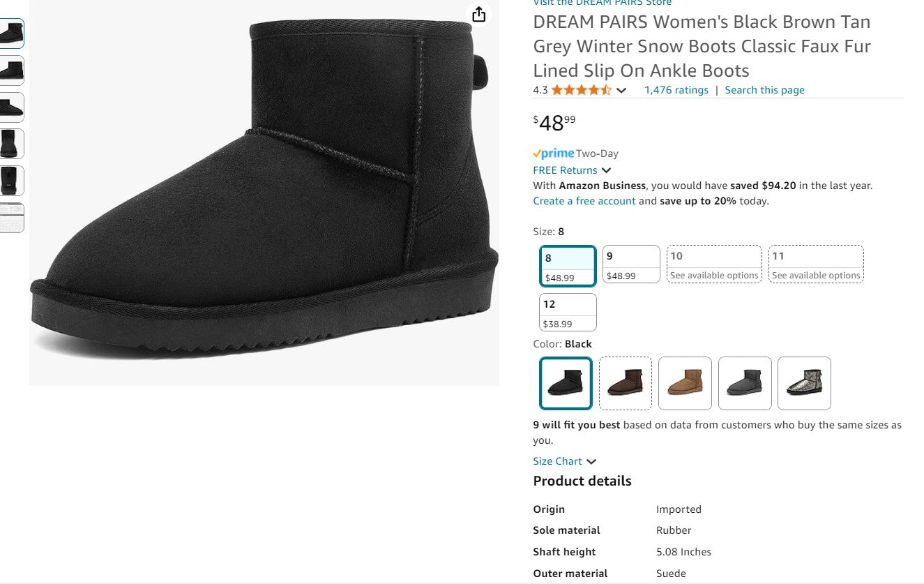Click See available options for size 10
The width and height of the screenshot is (924, 584).
[x=713, y=263]
